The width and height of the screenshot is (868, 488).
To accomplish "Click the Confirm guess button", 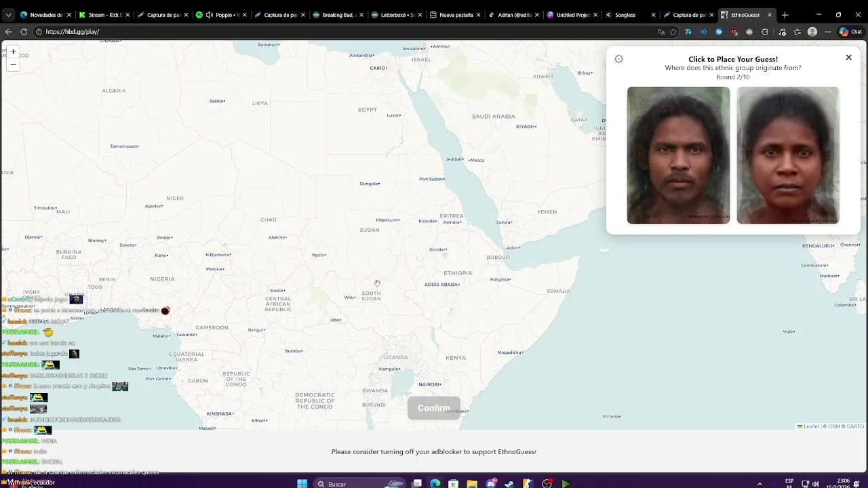I will point(434,408).
